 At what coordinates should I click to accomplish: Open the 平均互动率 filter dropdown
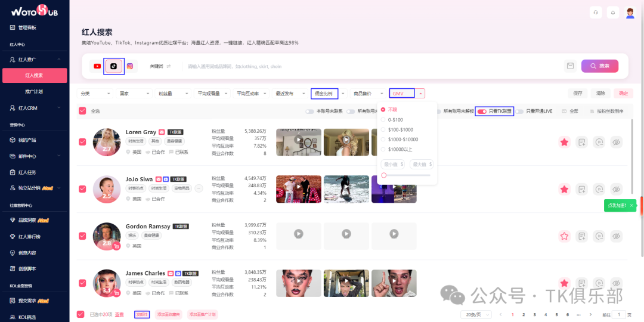click(251, 94)
